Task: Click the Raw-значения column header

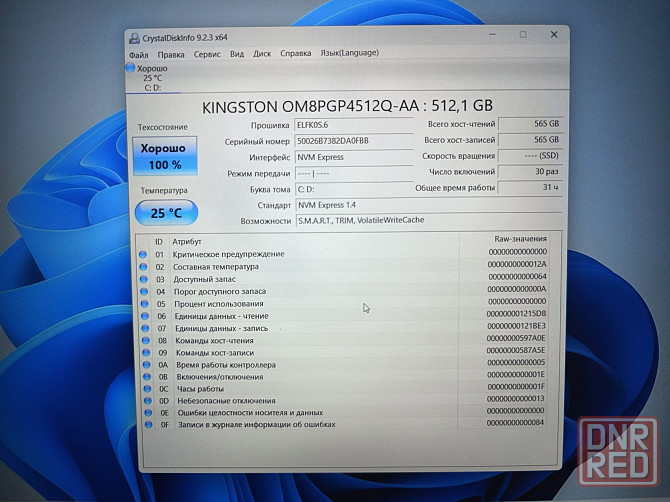Action: [x=520, y=240]
